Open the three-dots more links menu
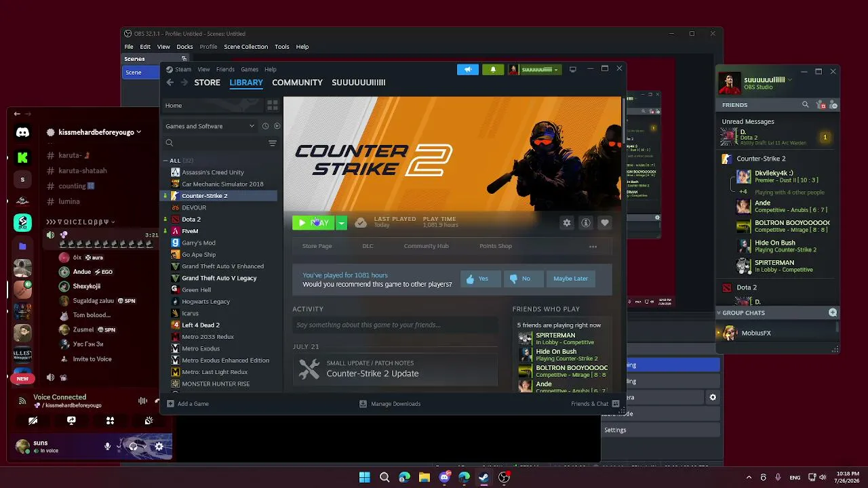Image resolution: width=868 pixels, height=488 pixels. [x=593, y=247]
